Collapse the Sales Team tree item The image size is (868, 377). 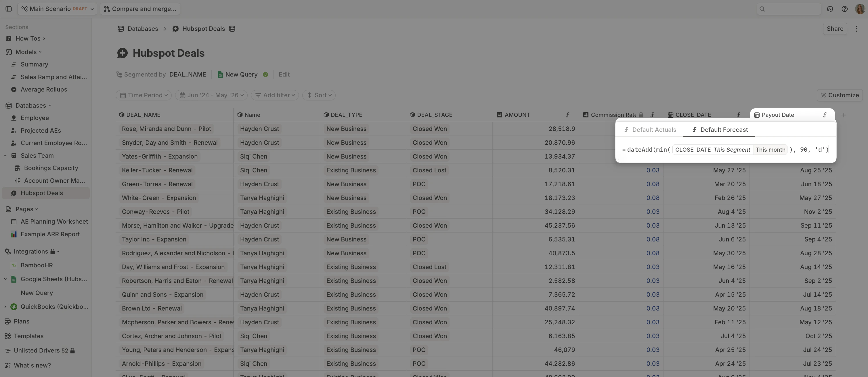(x=5, y=155)
